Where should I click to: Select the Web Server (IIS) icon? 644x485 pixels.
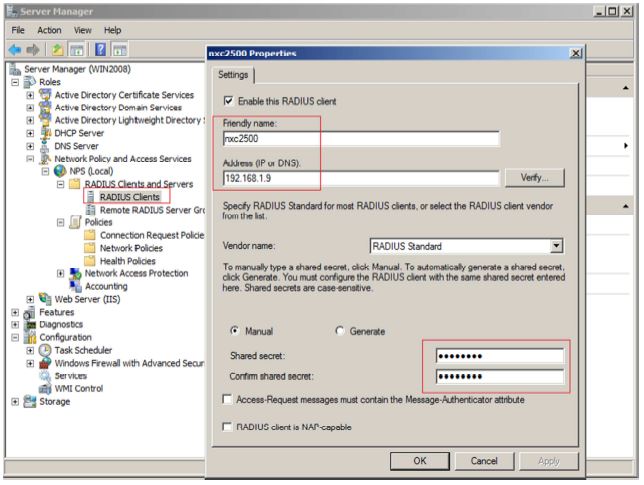(45, 298)
